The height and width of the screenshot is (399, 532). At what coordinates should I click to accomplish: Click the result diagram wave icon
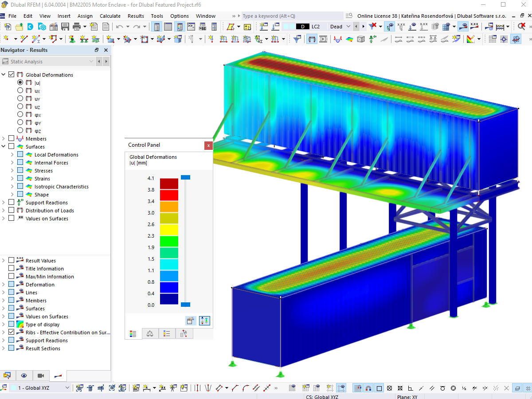point(337,39)
